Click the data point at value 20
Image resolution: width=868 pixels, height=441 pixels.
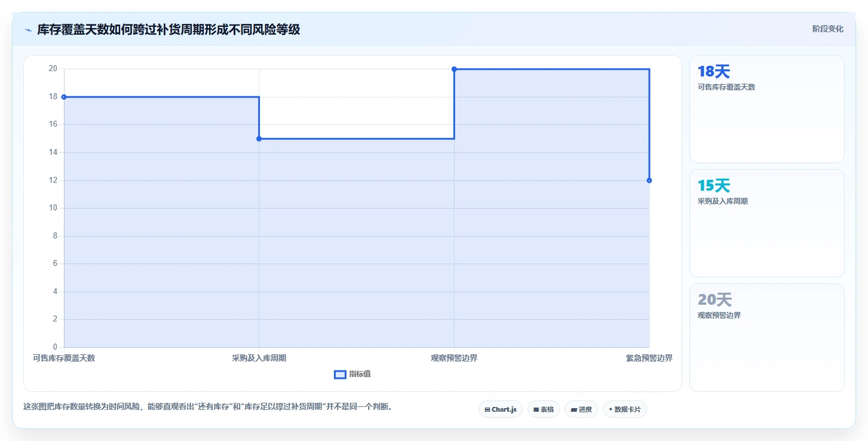click(454, 69)
